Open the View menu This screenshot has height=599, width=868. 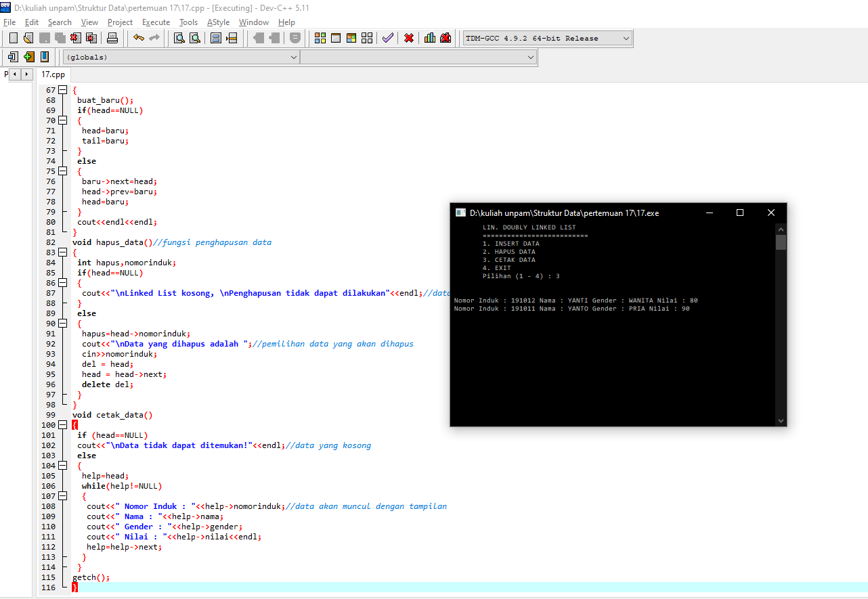click(x=89, y=22)
